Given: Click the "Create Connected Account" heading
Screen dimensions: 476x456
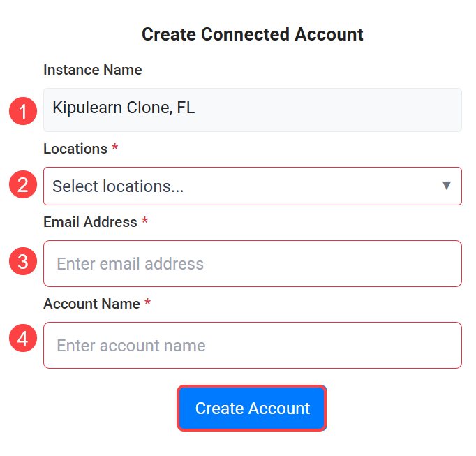Looking at the screenshot, I should coord(252,34).
